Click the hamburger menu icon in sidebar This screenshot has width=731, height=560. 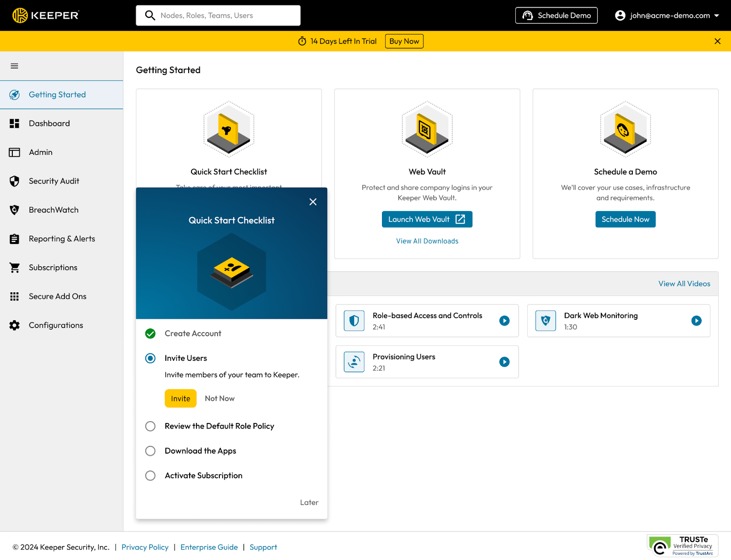(15, 66)
